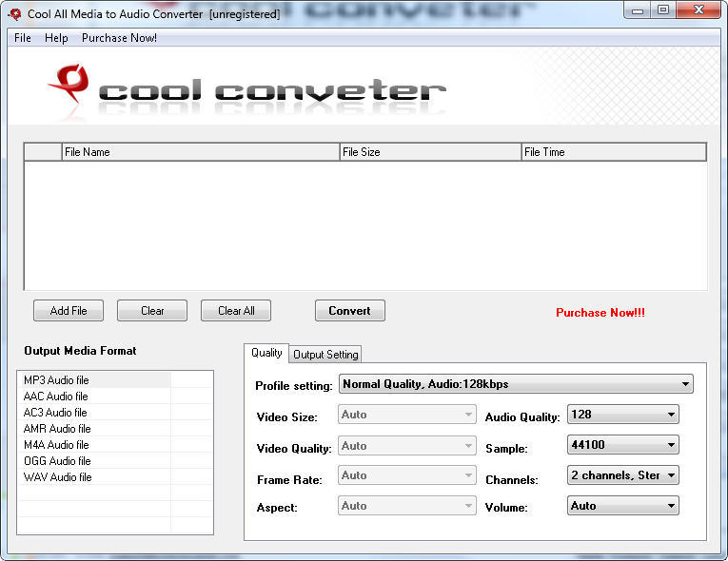The image size is (728, 561).
Task: Open the File menu
Action: [x=23, y=38]
